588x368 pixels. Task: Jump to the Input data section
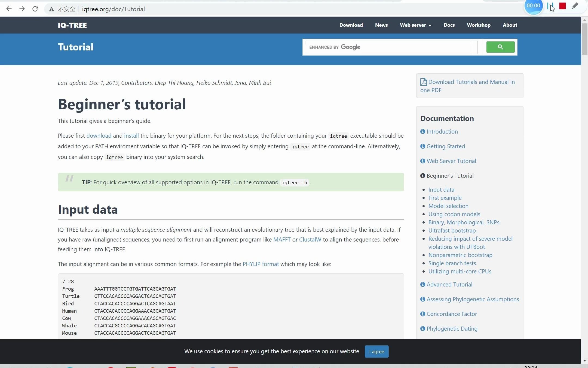[x=441, y=190]
